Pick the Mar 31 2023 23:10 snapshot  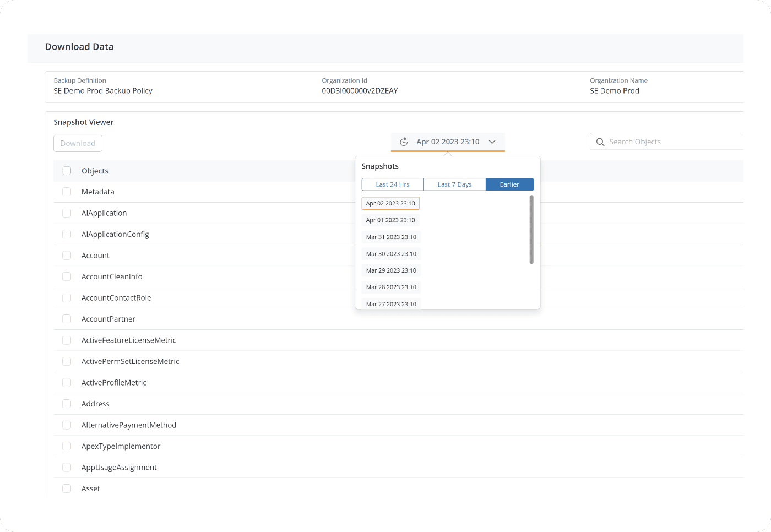point(391,237)
